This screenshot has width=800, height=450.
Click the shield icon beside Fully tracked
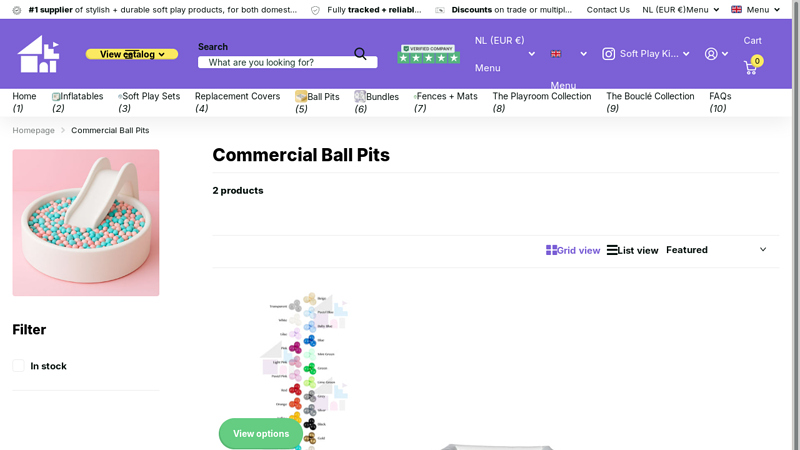(x=315, y=10)
